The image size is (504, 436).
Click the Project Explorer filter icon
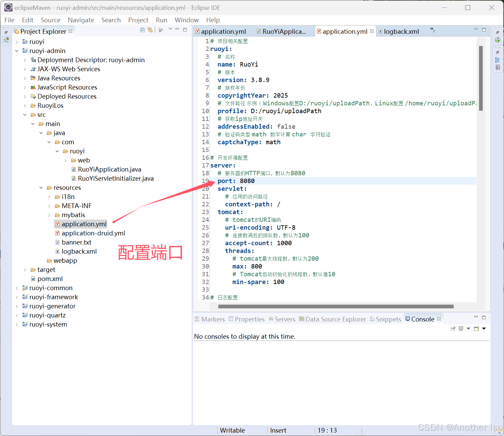(161, 30)
